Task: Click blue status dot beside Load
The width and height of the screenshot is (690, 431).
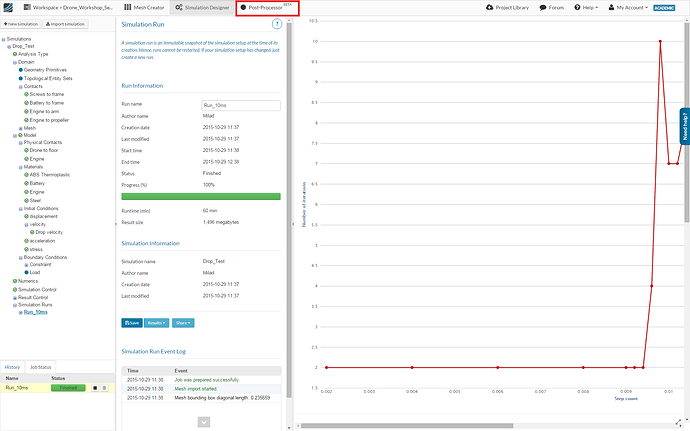Action: click(26, 273)
